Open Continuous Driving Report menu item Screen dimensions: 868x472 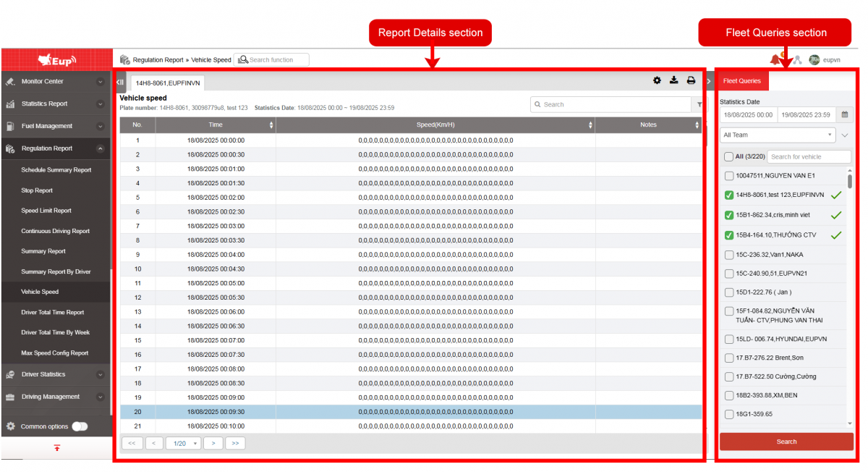click(x=56, y=231)
